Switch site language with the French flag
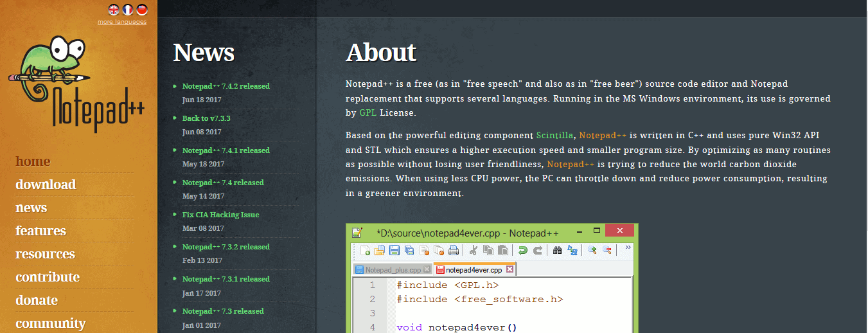Viewport: 868px width, 333px height. pos(128,9)
